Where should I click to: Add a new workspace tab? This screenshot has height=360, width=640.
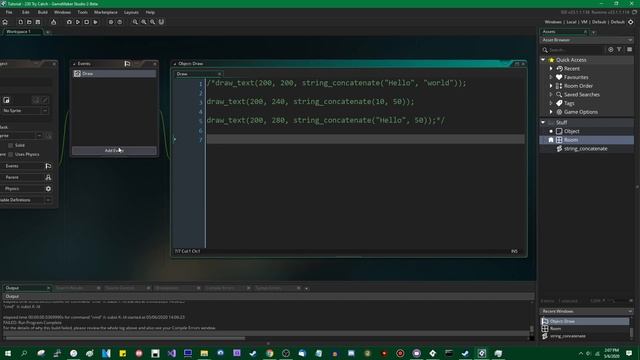tap(48, 32)
